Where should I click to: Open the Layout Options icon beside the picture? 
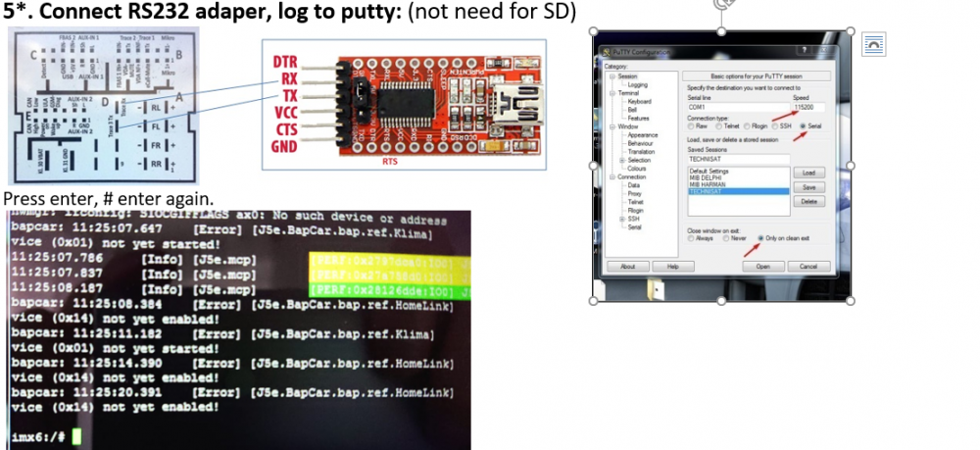(873, 44)
